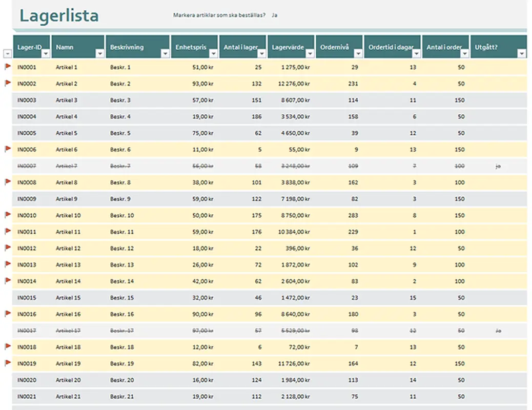532x410 pixels.
Task: Open the Lager-ID column filter dropdown
Action: pos(46,54)
